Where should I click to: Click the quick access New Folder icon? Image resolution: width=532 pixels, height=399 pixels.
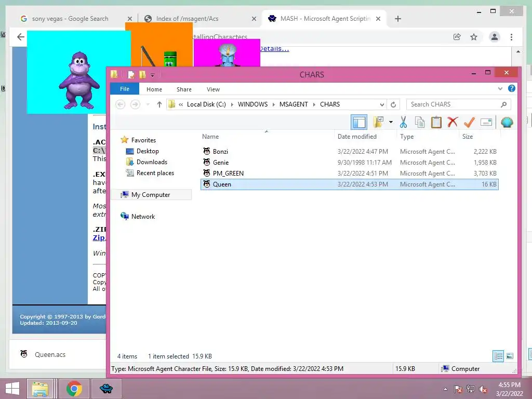click(x=142, y=74)
